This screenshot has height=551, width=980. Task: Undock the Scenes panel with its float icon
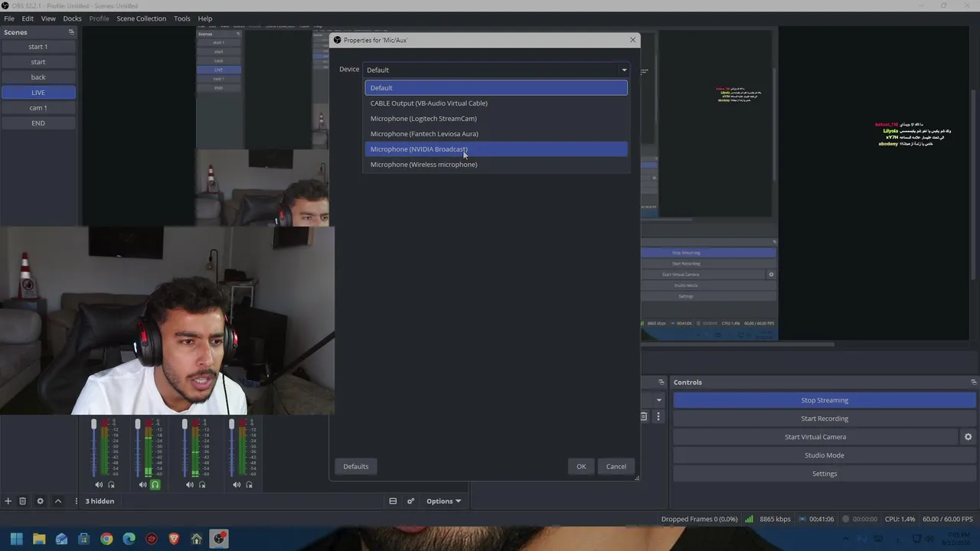(71, 32)
